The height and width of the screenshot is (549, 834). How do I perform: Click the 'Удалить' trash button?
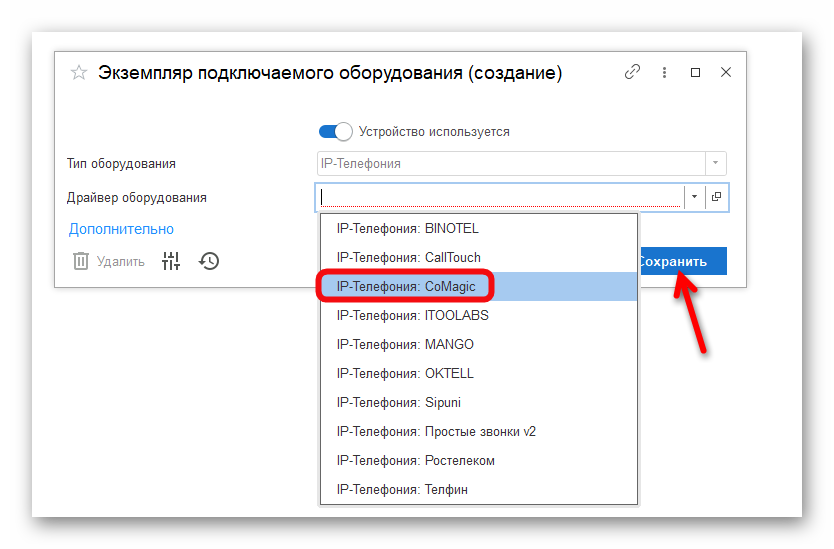(x=109, y=261)
